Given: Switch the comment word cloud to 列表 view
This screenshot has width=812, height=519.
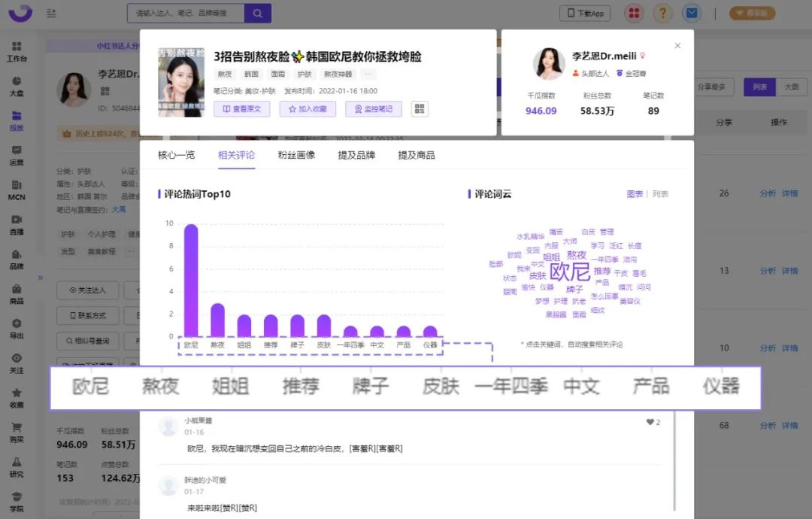Looking at the screenshot, I should 659,194.
